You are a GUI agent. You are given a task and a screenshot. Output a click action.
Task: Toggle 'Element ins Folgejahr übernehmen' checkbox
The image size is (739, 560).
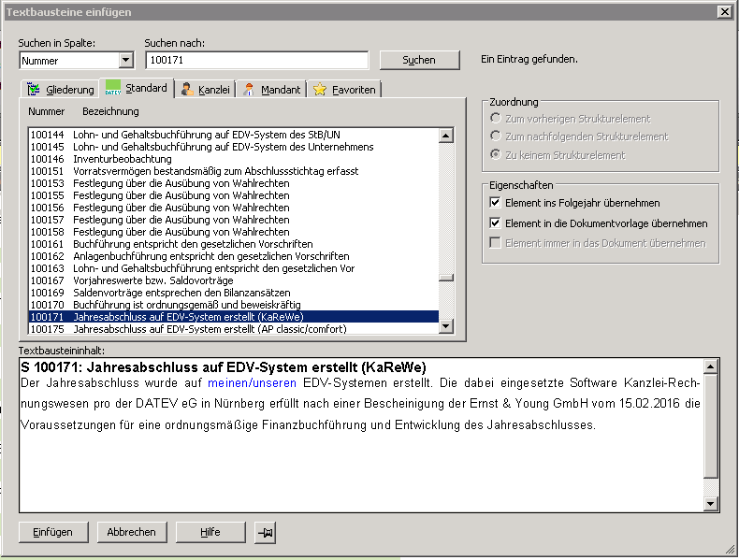click(x=495, y=203)
